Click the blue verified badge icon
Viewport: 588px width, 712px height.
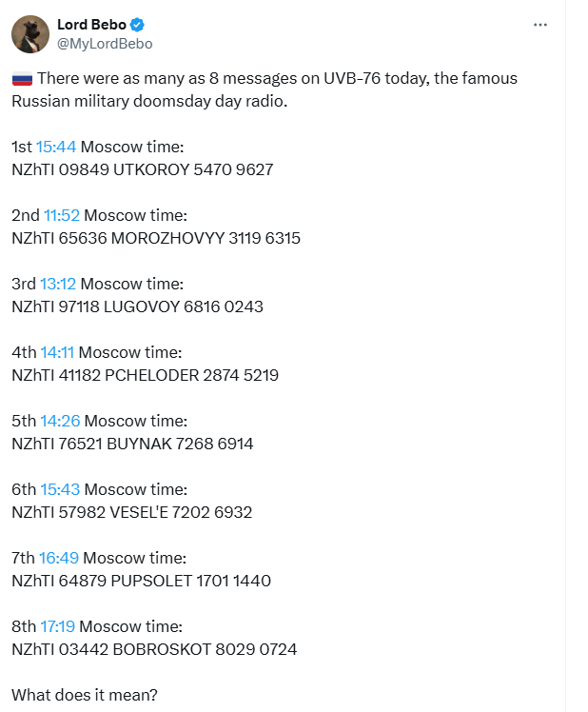point(137,25)
